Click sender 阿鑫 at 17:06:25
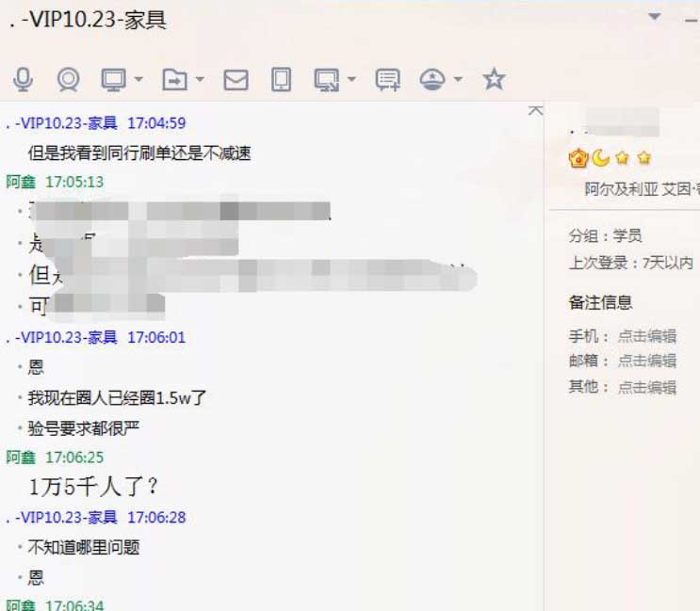The height and width of the screenshot is (611, 700). pos(21,458)
